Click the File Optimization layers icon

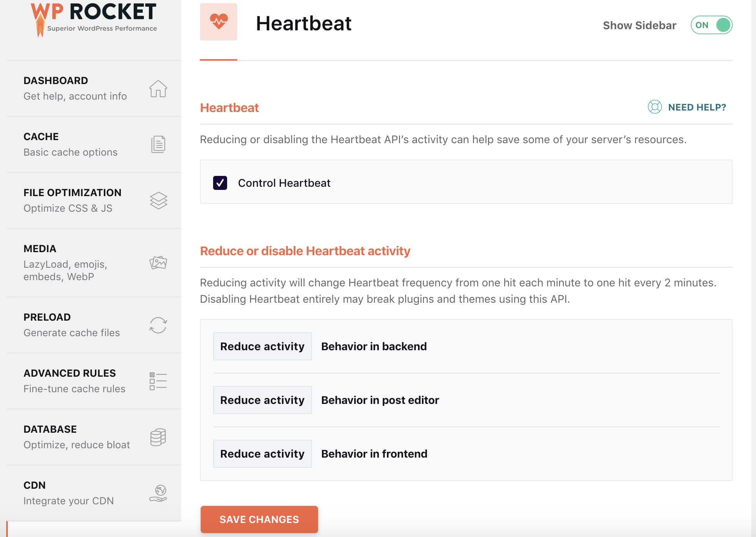[158, 201]
